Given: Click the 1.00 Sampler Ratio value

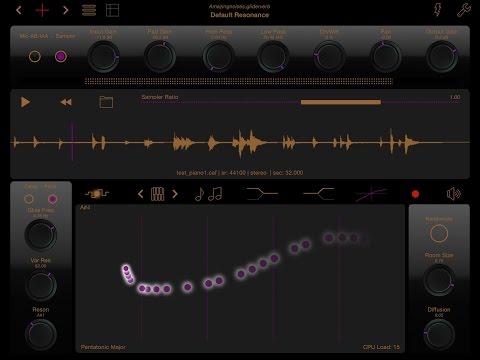Looking at the screenshot, I should tap(455, 97).
